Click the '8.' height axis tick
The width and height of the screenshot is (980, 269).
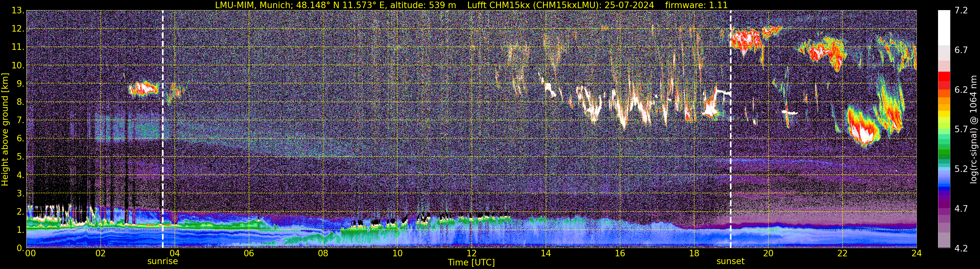pyautogui.click(x=20, y=102)
